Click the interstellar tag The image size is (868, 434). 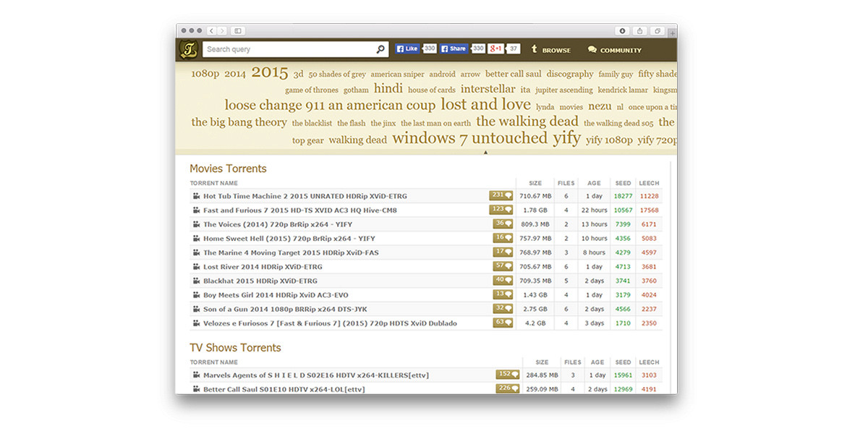coord(488,89)
